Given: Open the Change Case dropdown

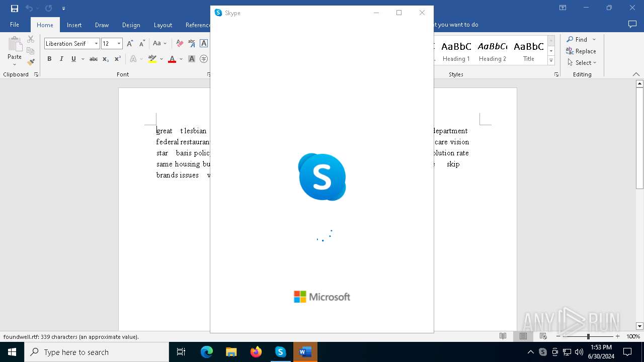Looking at the screenshot, I should coord(159,44).
